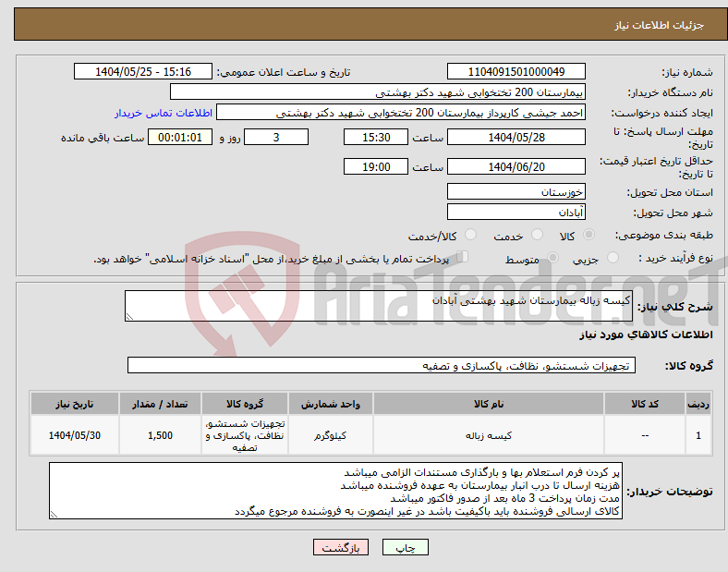Image resolution: width=728 pixels, height=572 pixels.
Task: Click the delivery city field آبادان
Action: 516,212
